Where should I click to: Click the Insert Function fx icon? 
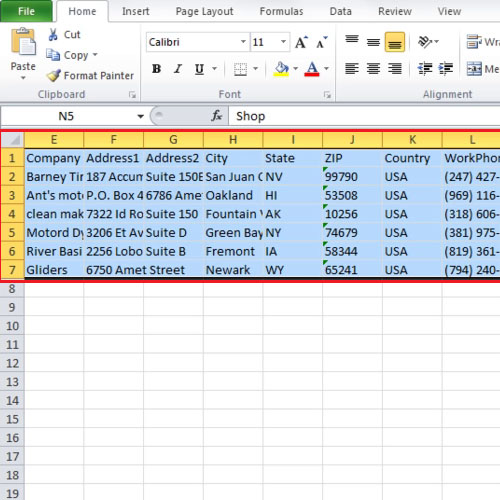pyautogui.click(x=216, y=116)
